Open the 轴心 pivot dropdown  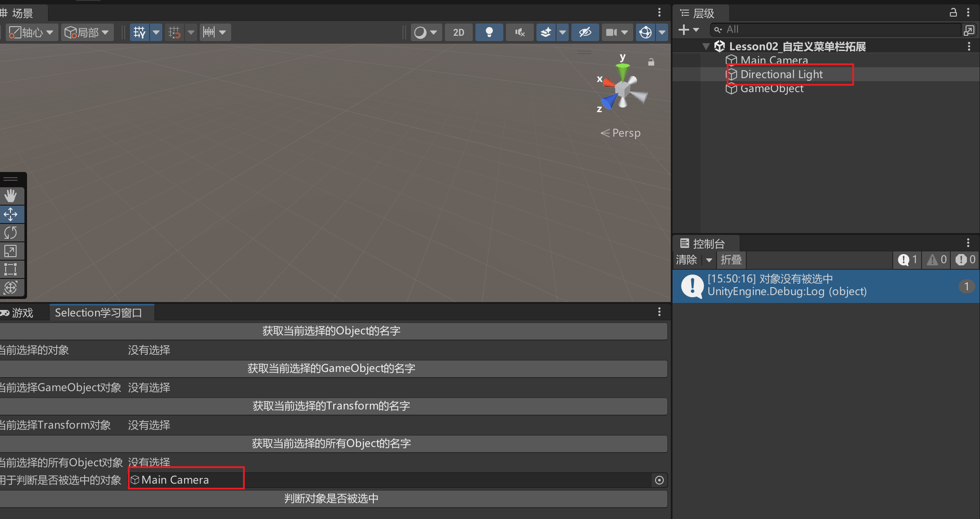pyautogui.click(x=31, y=32)
